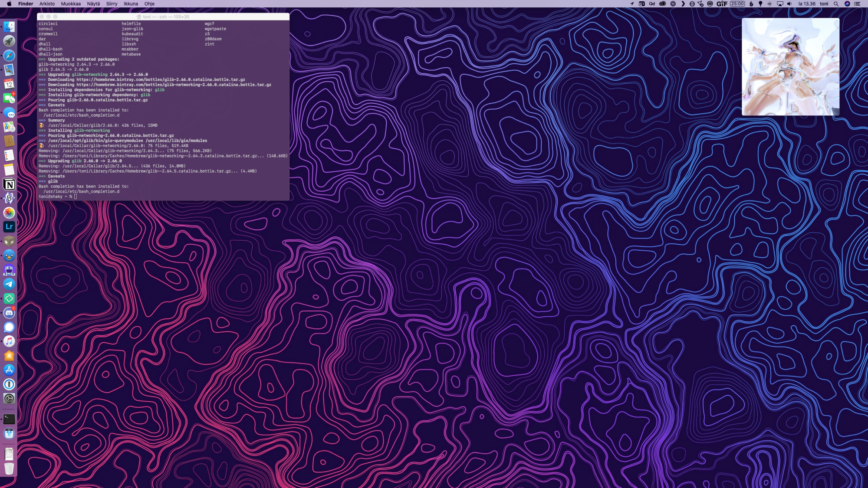This screenshot has height=488, width=868.
Task: Open Tweetbot bird icon in Dock
Action: pos(9,255)
